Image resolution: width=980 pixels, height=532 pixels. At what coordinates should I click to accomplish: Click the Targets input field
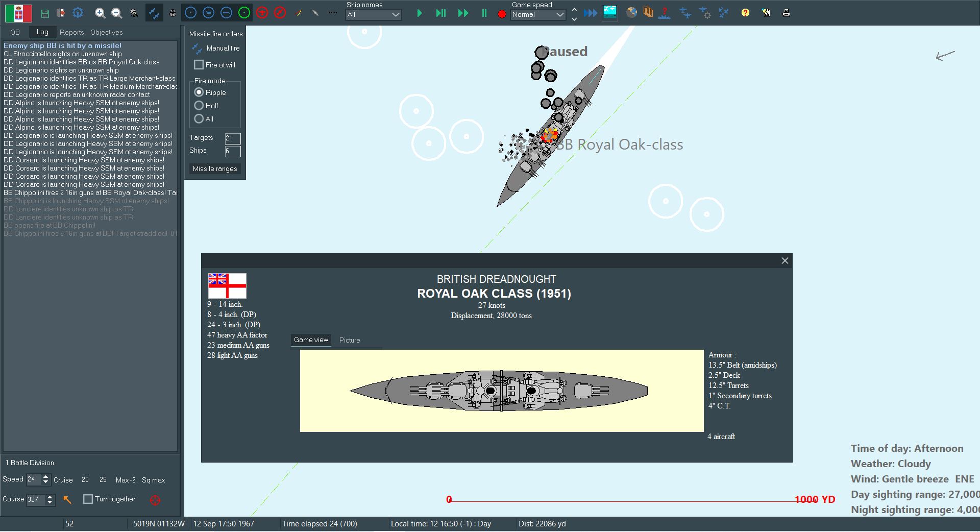[x=233, y=138]
